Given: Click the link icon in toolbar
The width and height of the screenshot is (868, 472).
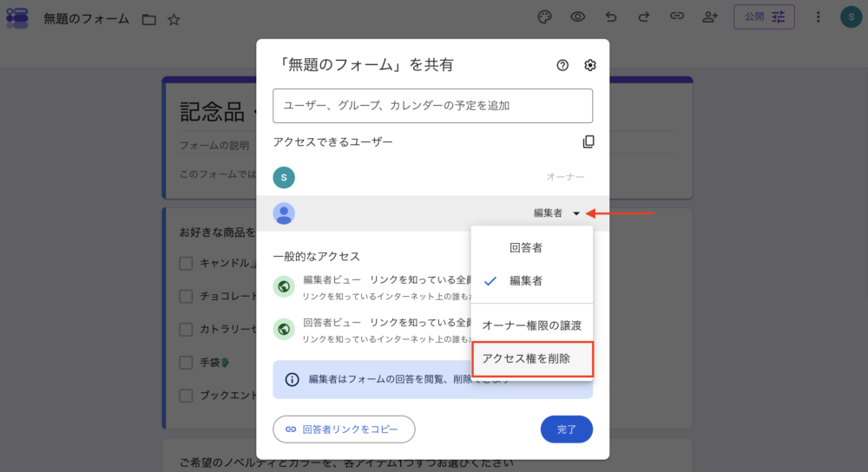Looking at the screenshot, I should (677, 16).
